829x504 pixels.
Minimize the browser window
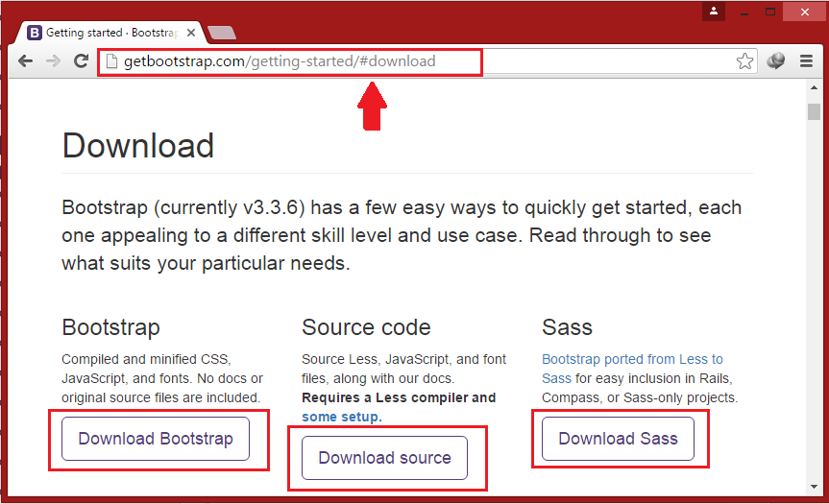(x=744, y=12)
